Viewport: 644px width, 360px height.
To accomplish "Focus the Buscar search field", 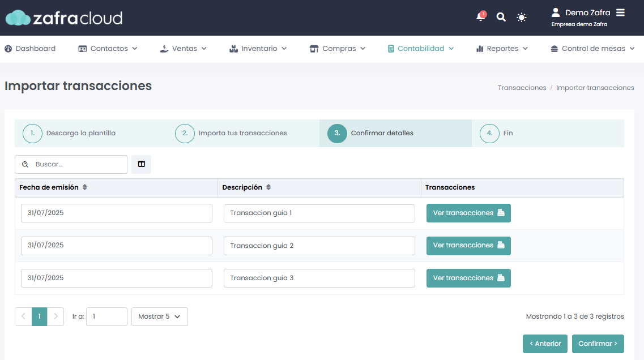I will coord(71,164).
